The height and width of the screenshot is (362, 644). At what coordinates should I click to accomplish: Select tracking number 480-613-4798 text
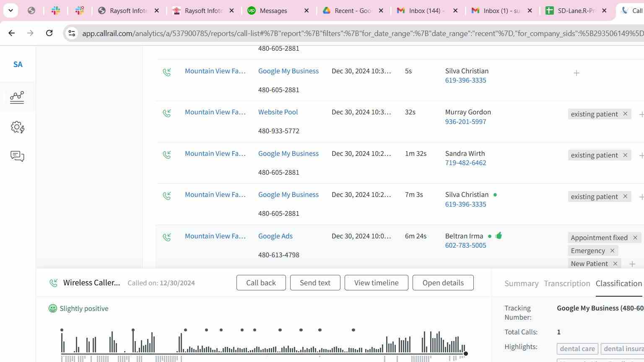(279, 255)
